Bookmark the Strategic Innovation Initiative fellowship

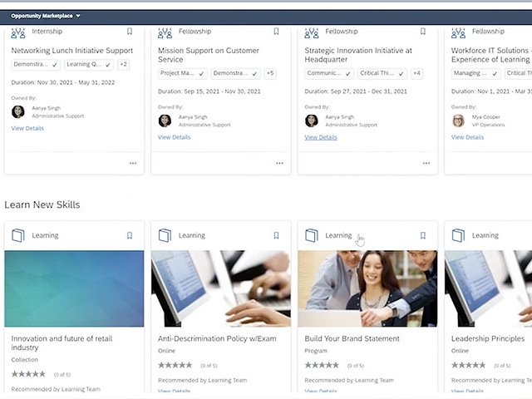pos(423,32)
